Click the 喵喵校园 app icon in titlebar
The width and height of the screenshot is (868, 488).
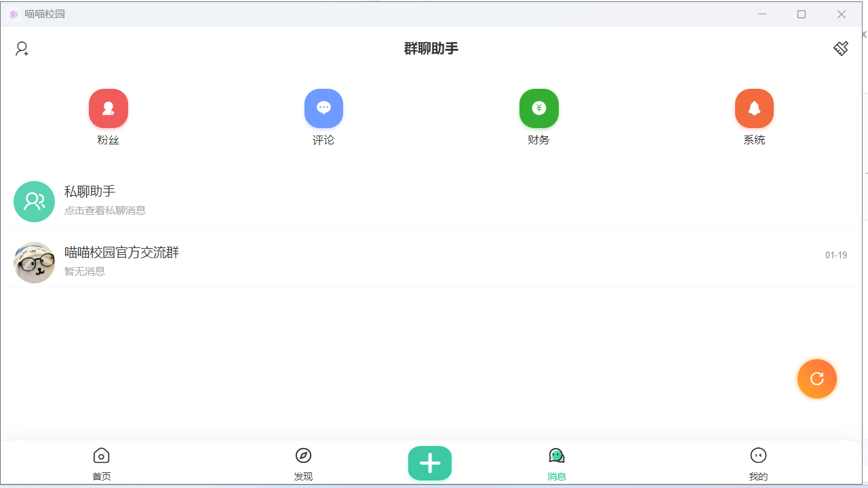14,14
